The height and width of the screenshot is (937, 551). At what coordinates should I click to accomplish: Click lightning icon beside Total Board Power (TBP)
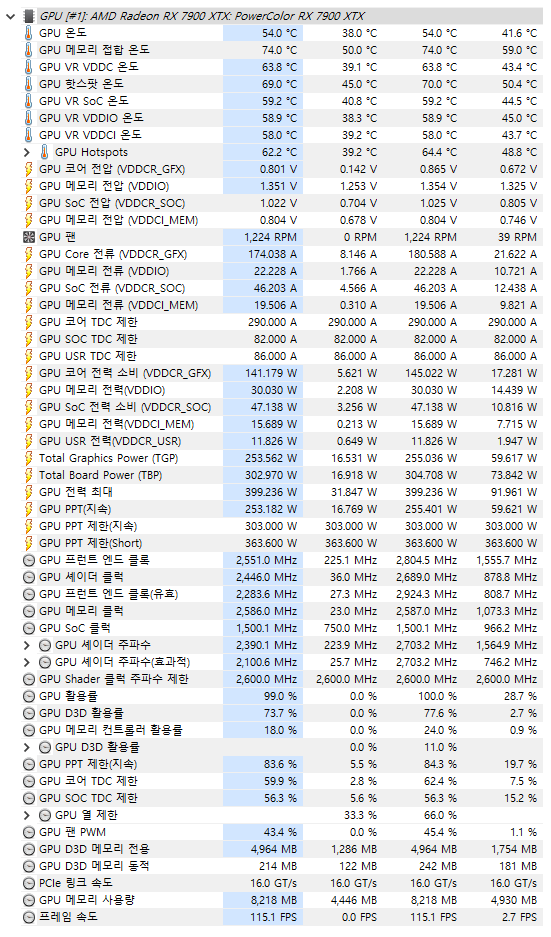coord(29,475)
